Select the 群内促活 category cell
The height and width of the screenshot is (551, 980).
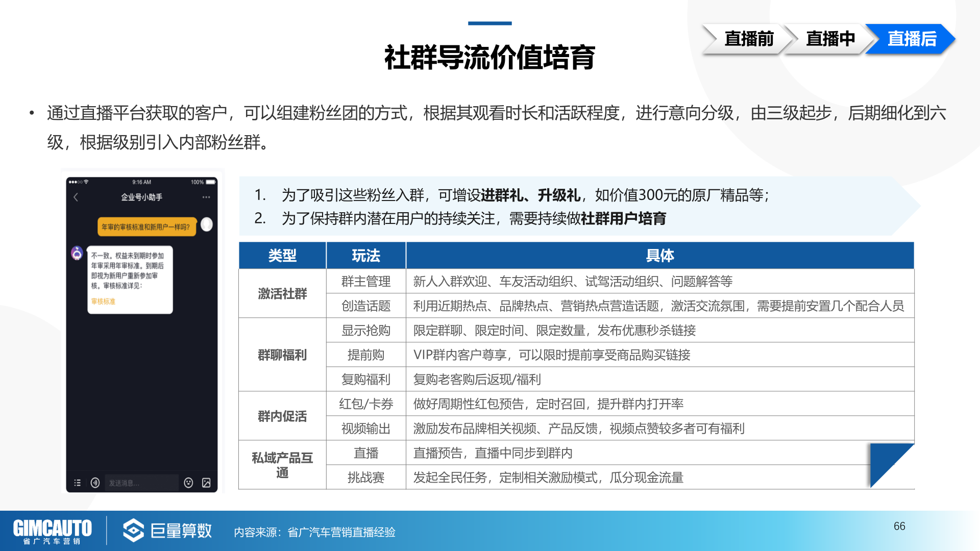tap(282, 416)
